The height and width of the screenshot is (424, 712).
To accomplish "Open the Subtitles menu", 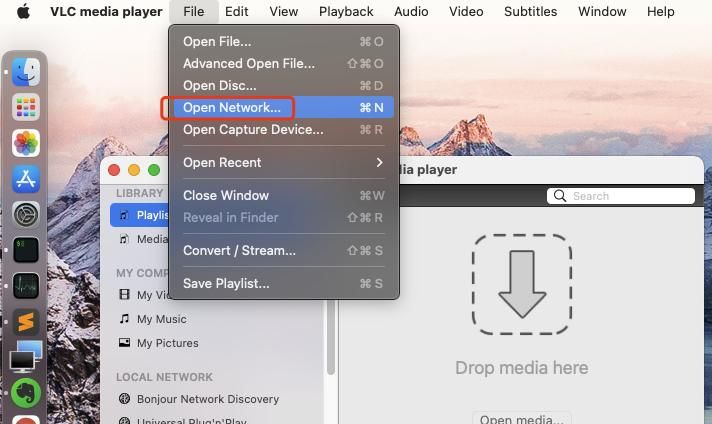I will click(x=530, y=11).
